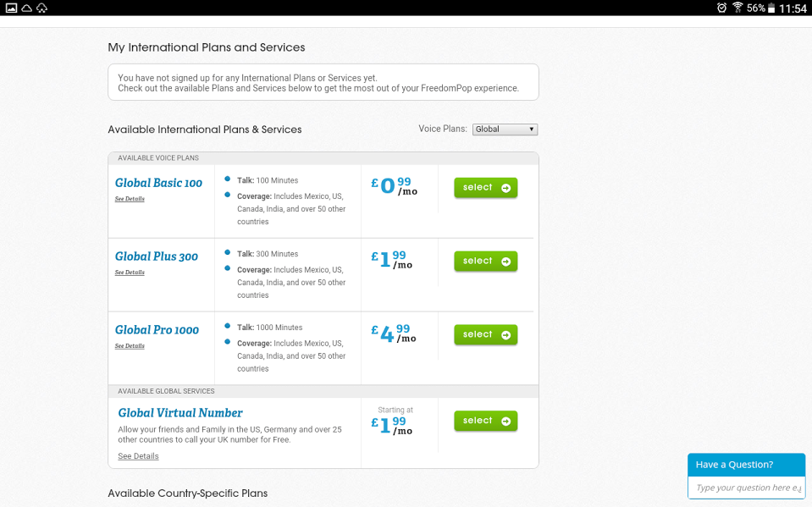The image size is (812, 507).
Task: Open See Details under Global Basic 100
Action: [x=130, y=199]
